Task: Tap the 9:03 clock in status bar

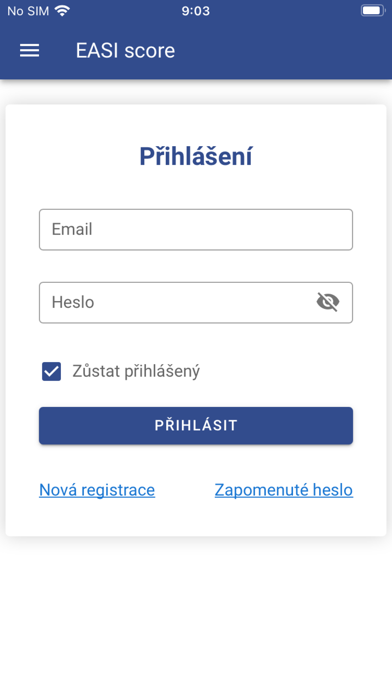Action: click(x=196, y=11)
